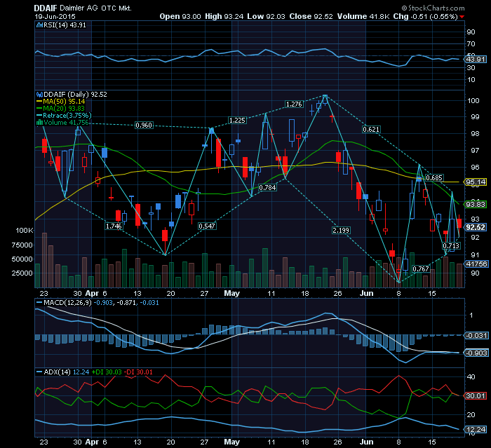
Task: Click the Low 92.03 header value
Action: 266,17
